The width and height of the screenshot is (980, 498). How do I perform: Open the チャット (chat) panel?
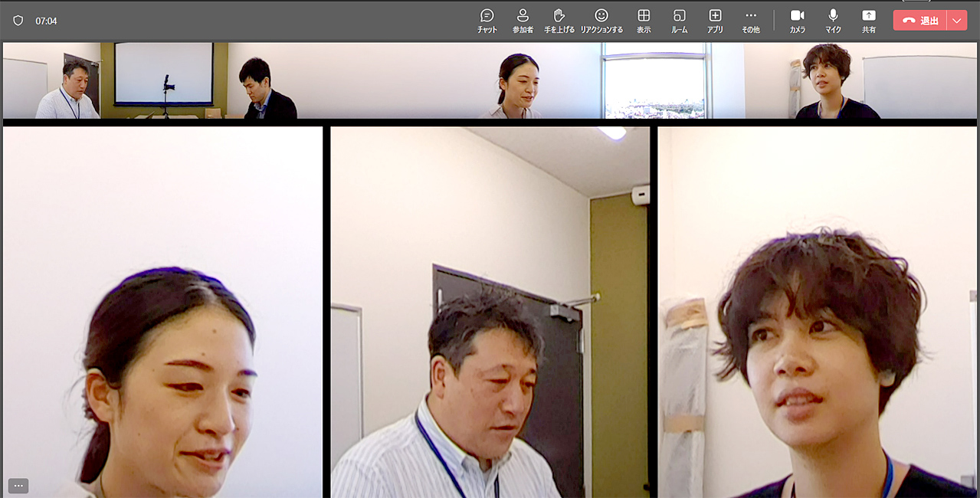click(487, 20)
